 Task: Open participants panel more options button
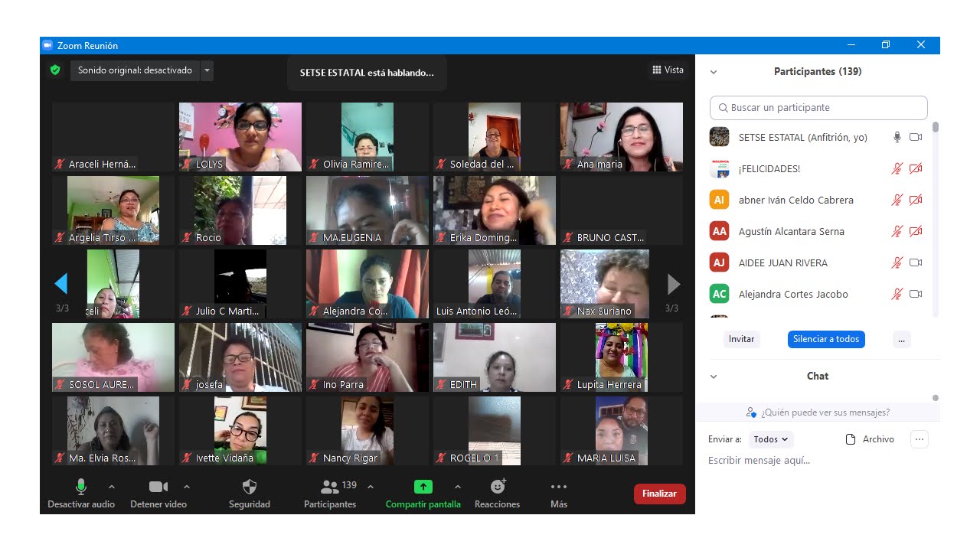[902, 339]
